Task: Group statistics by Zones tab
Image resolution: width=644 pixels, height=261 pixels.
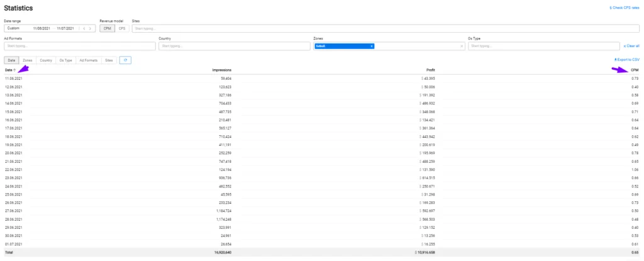Action: click(x=28, y=60)
